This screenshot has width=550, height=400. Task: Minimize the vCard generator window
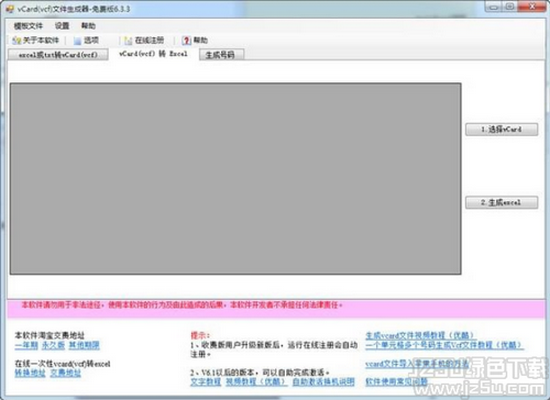(x=493, y=7)
